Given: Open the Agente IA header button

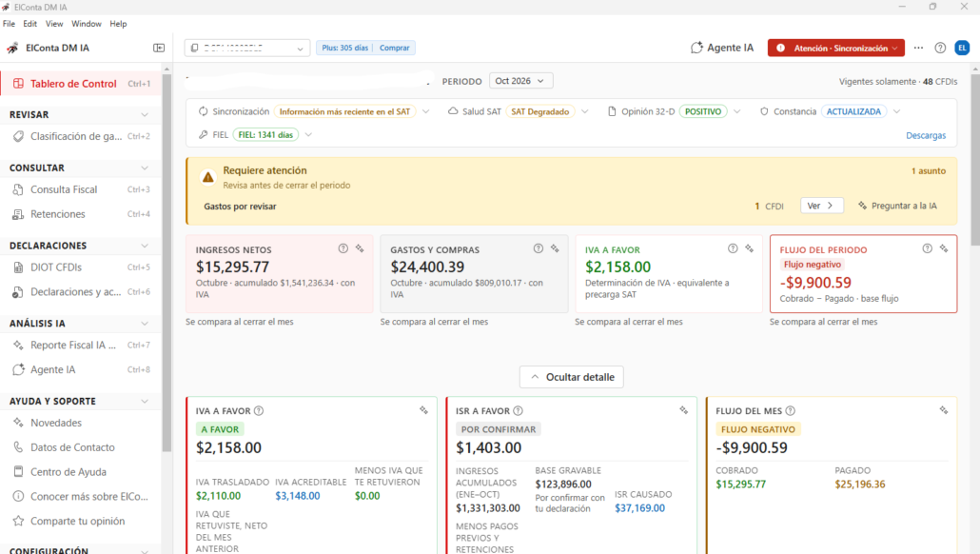Looking at the screenshot, I should (x=722, y=48).
